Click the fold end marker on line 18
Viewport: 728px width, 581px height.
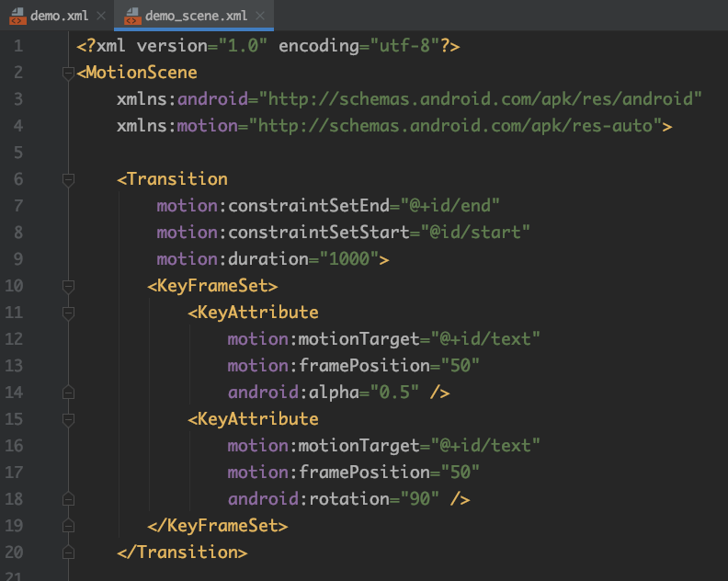tap(68, 499)
